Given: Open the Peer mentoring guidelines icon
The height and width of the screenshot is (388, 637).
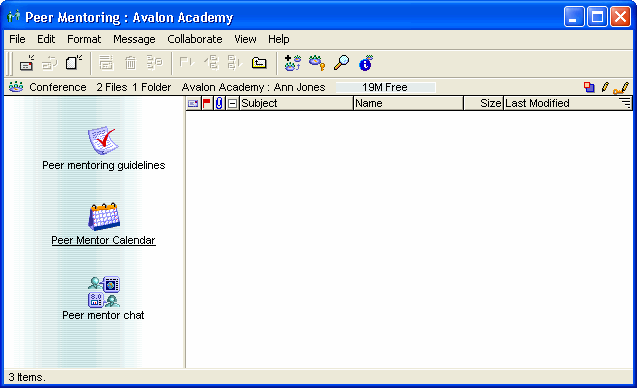Looking at the screenshot, I should [x=104, y=141].
